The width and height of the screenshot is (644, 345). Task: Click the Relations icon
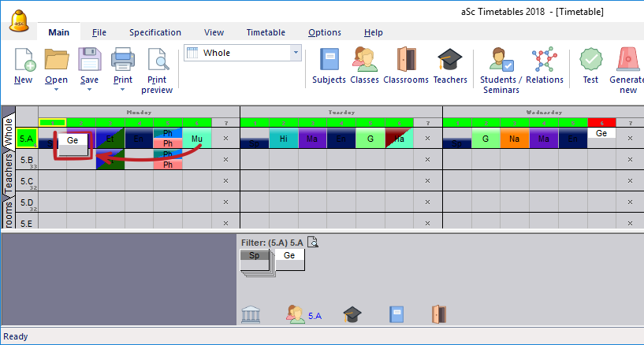pyautogui.click(x=545, y=61)
